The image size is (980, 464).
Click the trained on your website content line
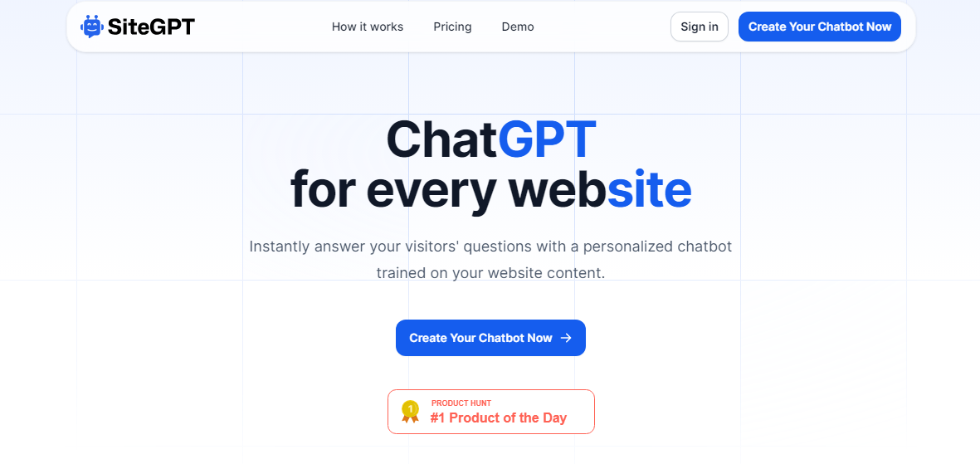[490, 272]
